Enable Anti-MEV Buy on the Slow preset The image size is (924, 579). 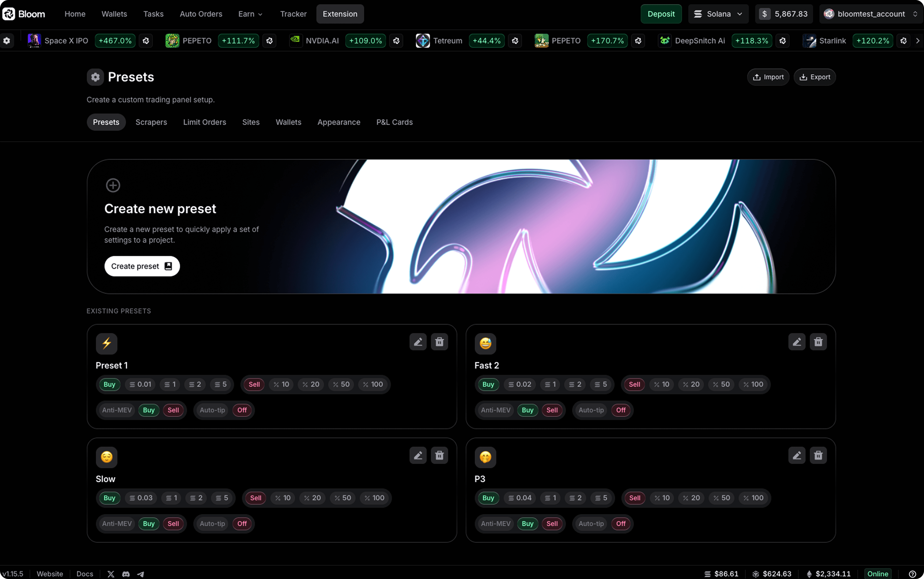pyautogui.click(x=148, y=523)
